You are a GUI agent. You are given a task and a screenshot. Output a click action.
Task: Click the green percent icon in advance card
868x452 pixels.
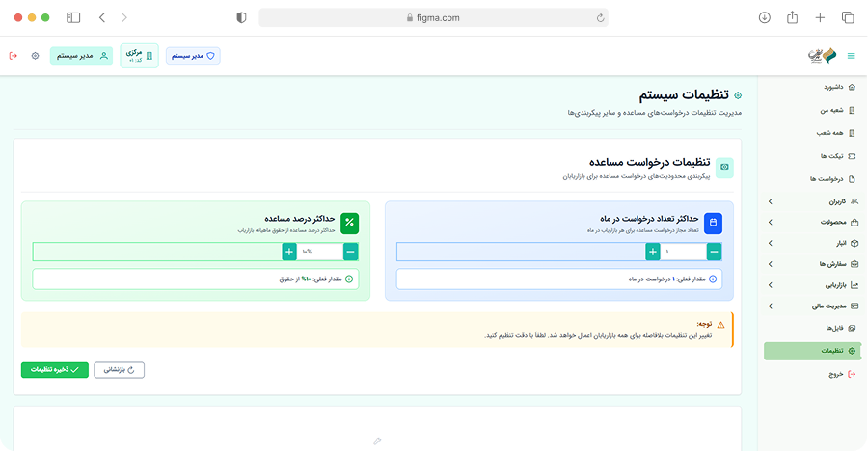point(349,224)
